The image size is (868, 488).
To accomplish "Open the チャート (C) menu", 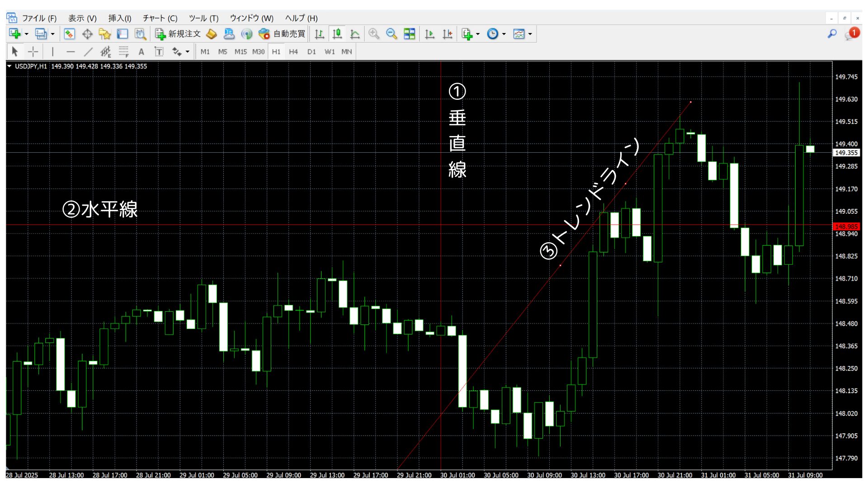I will [x=160, y=18].
